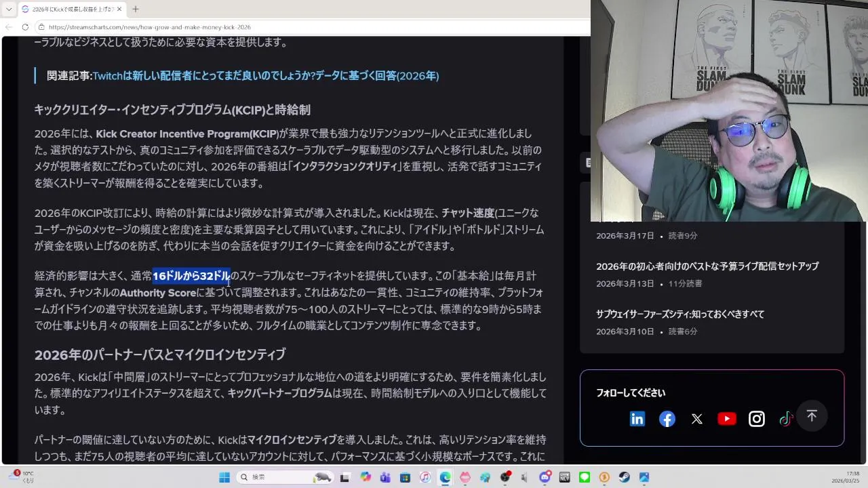Click the bold Kick Creator Incentive Program(KCIP) text
Viewport: 868px width, 488px height.
(x=187, y=134)
